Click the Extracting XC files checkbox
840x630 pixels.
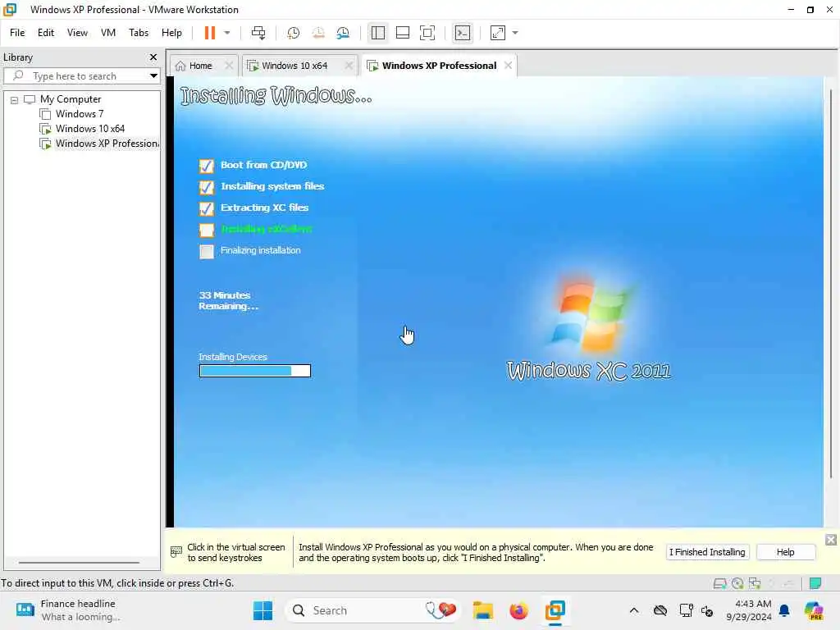(206, 208)
